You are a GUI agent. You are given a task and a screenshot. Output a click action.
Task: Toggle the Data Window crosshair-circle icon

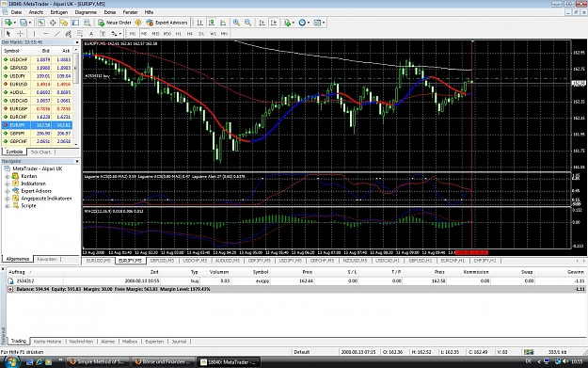tap(53, 23)
